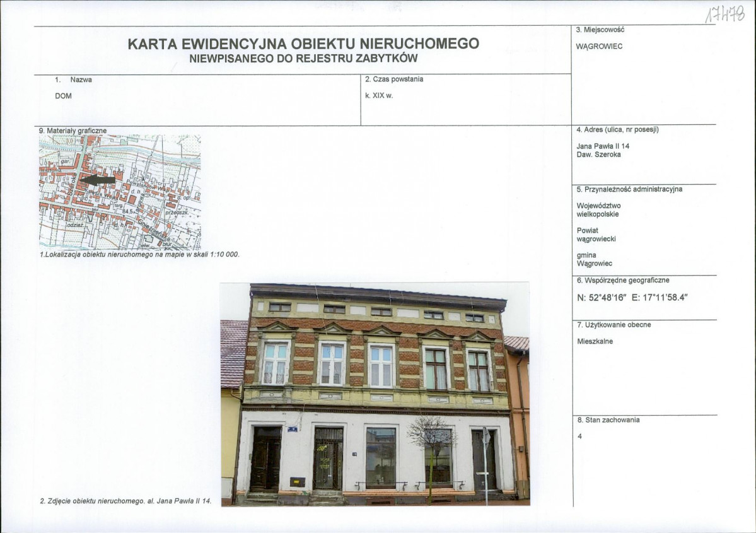
Task: Click the "2. Czas powstania" label
Action: [x=394, y=79]
